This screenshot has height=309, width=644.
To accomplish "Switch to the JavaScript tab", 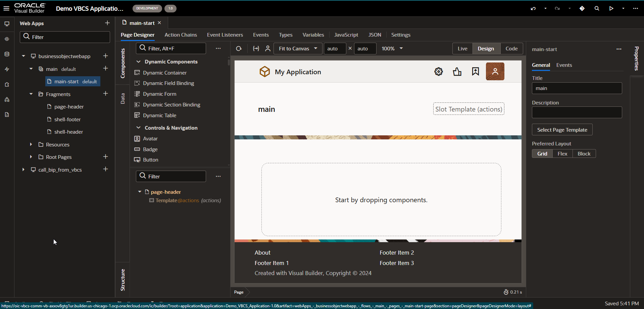I will pos(346,35).
